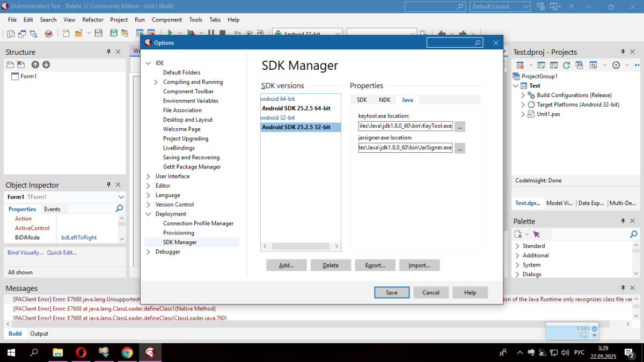Screen dimensions: 644x362
Task: Click the Bind Visually... link
Action: [x=25, y=253]
